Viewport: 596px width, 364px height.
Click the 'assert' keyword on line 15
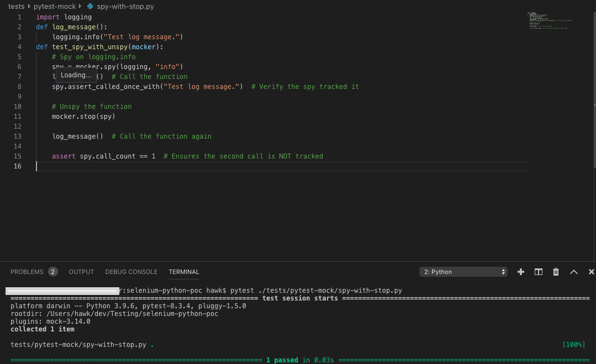click(64, 156)
